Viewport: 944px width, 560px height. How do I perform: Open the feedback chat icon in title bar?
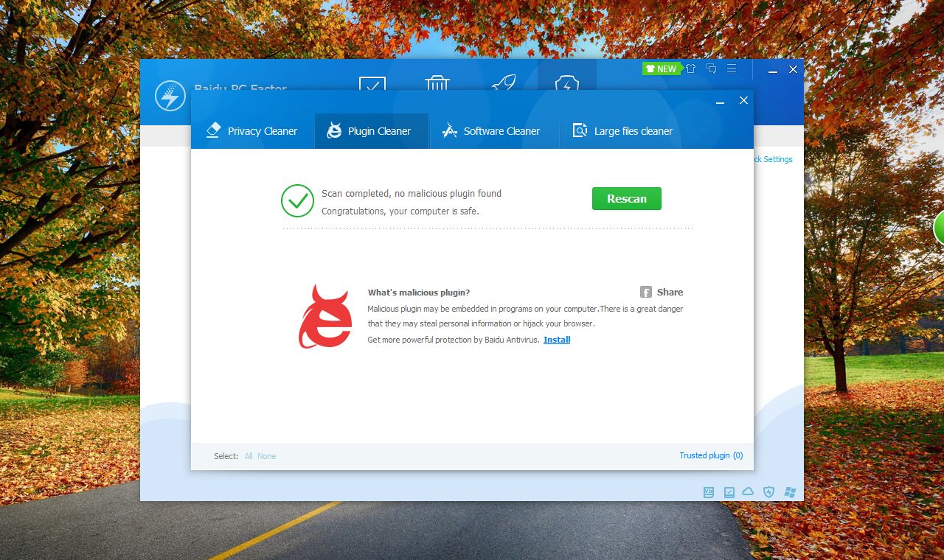711,69
